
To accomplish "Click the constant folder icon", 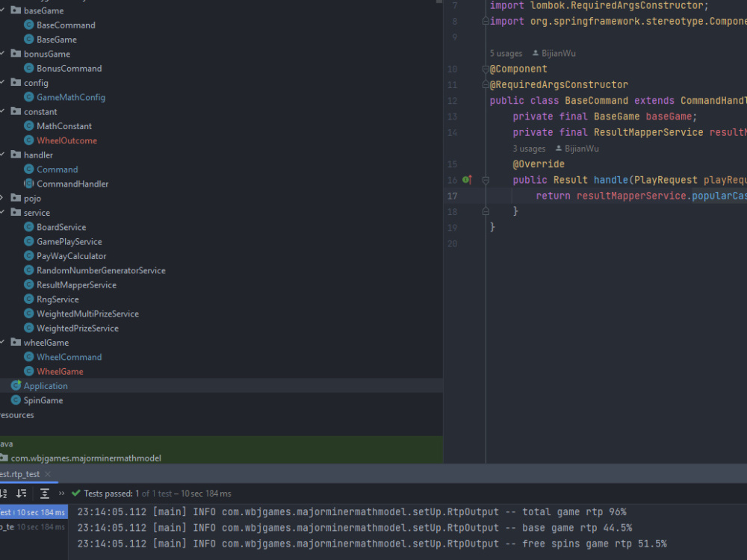I will [x=16, y=111].
